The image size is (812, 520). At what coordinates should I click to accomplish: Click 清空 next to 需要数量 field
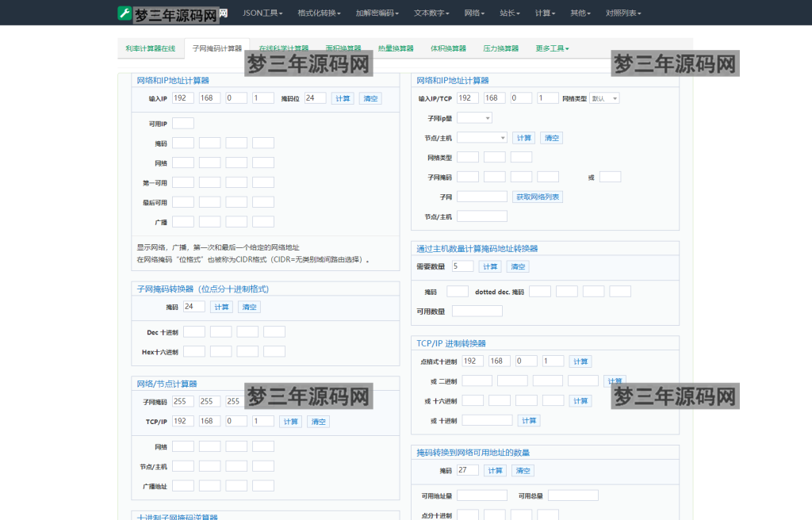[518, 266]
